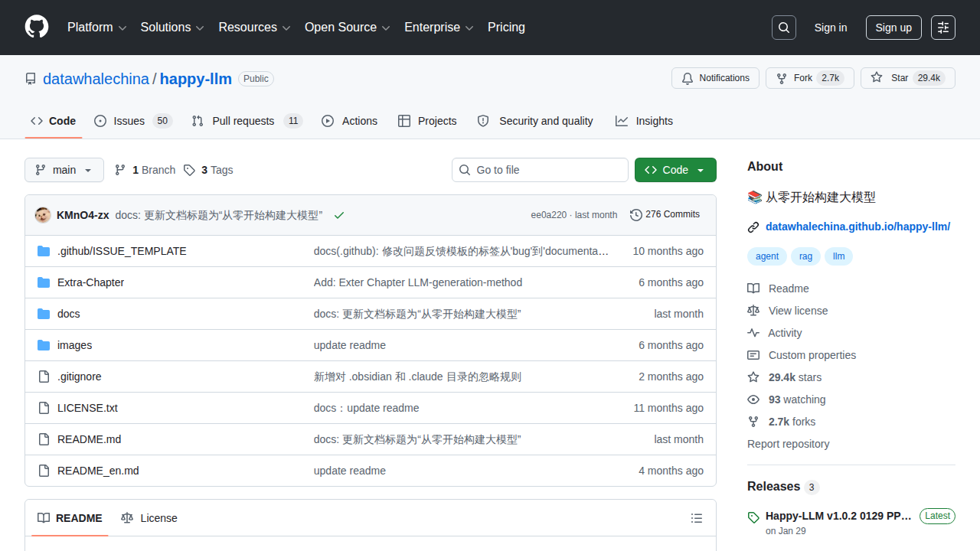Click the folder icon for images
Image resolution: width=980 pixels, height=551 pixels.
point(44,345)
